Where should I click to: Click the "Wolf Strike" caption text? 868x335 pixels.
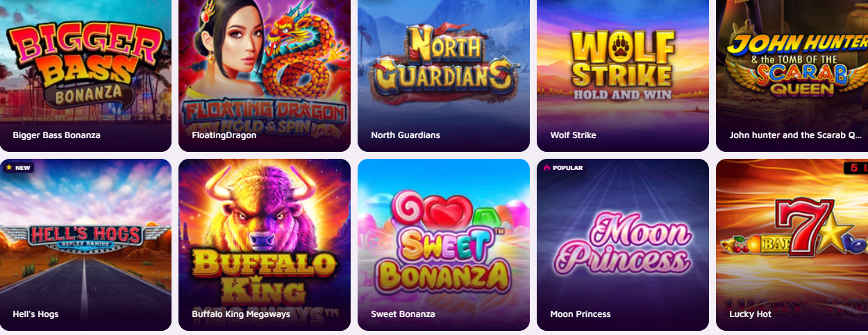point(573,135)
